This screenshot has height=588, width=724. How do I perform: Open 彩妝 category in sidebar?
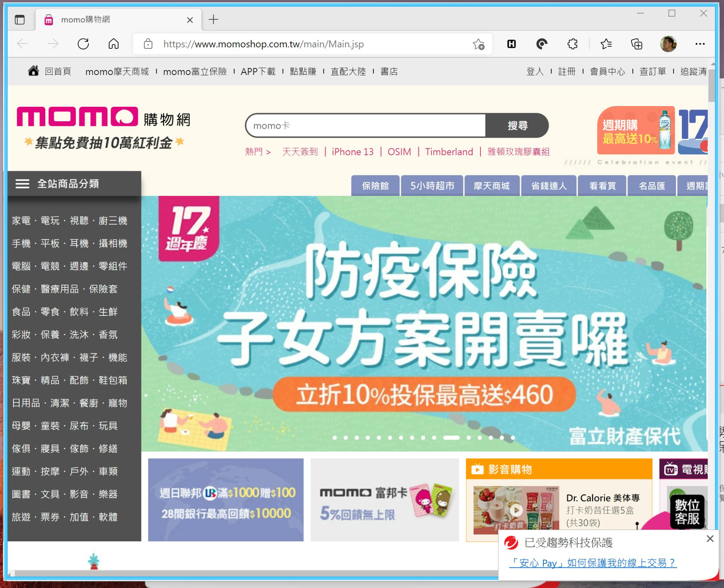point(21,334)
